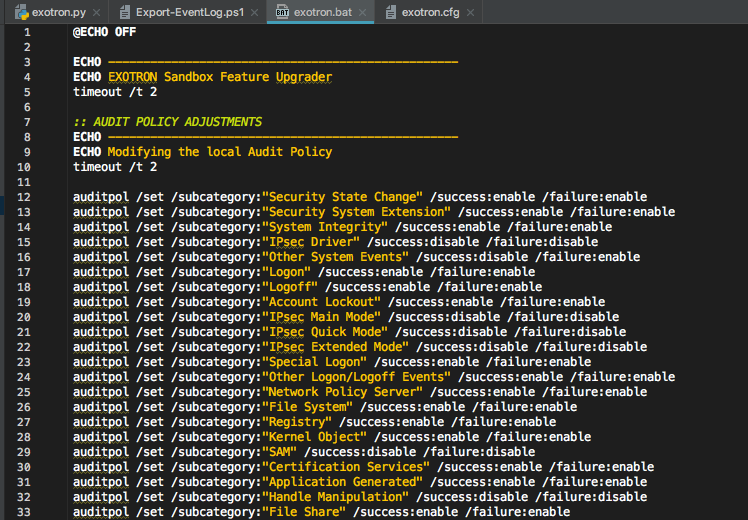This screenshot has width=748, height=520.
Task: Open the Export-EventLog.ps1 tab
Action: point(190,12)
